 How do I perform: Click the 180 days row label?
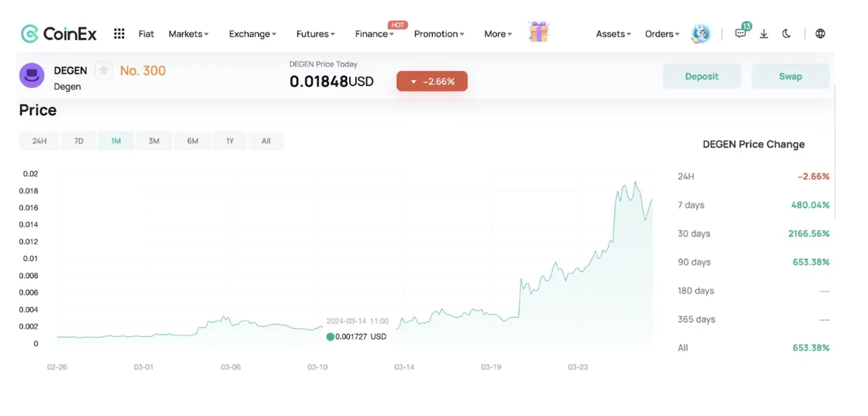pos(695,291)
